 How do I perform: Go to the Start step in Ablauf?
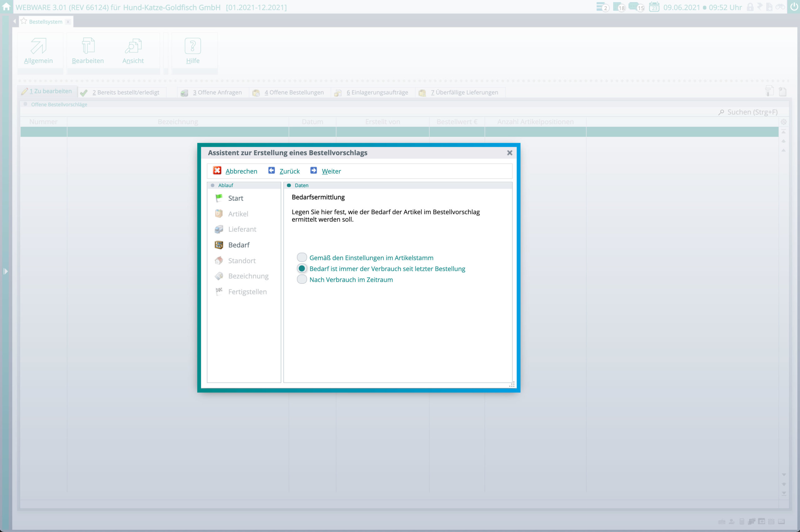click(235, 198)
